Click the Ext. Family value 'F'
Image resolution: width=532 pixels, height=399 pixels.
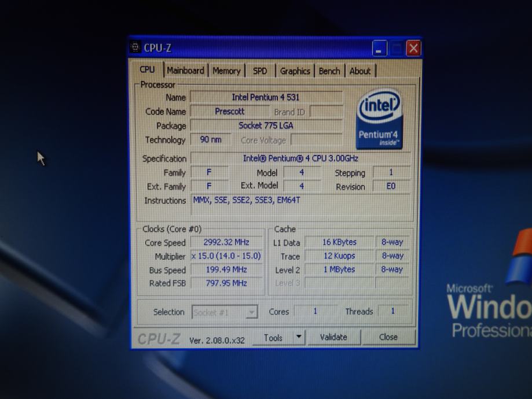[210, 186]
